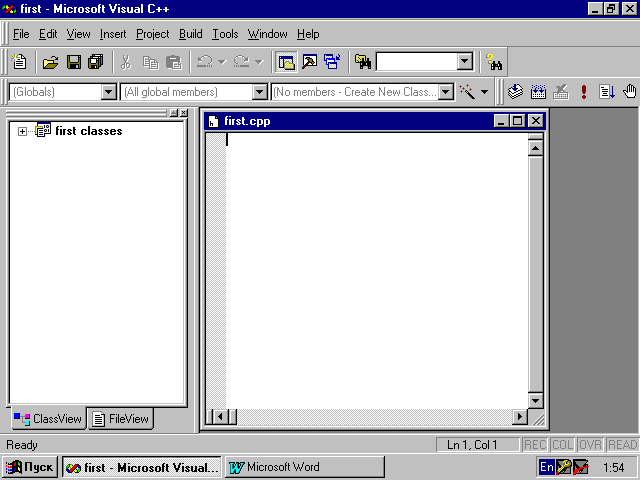
Task: Open the No members - Create New Class dropdown
Action: 446,92
